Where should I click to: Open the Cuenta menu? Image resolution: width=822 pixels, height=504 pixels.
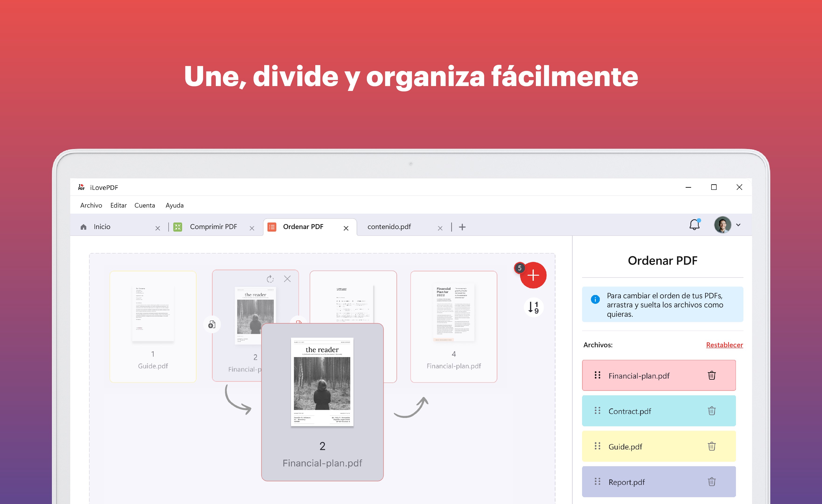pyautogui.click(x=144, y=205)
